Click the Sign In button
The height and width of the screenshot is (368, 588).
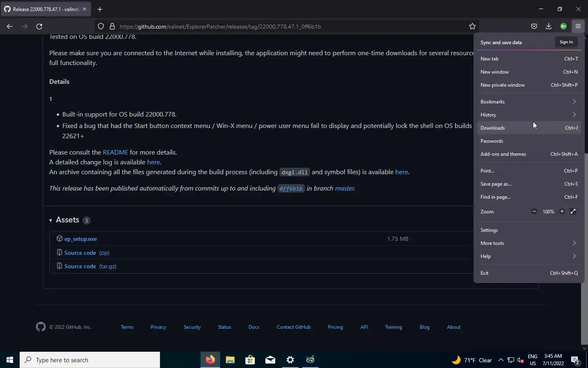tap(566, 42)
